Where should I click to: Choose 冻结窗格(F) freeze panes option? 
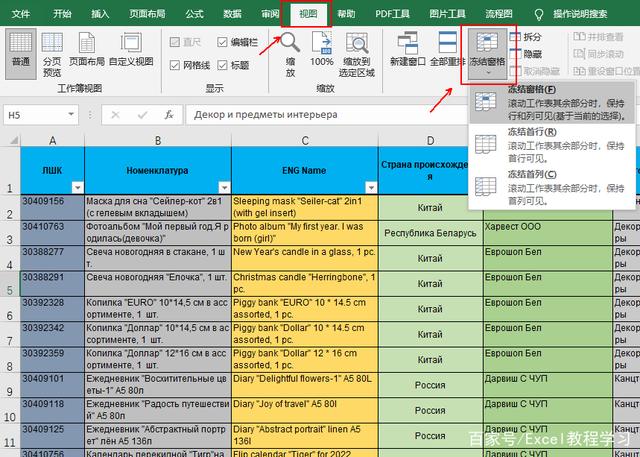pos(552,102)
